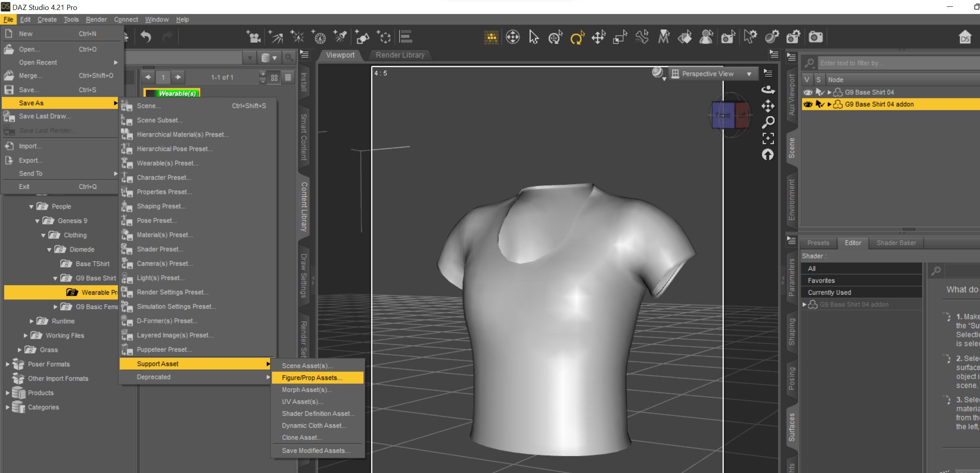Image resolution: width=980 pixels, height=473 pixels.
Task: Collapse the Genesis 9 folder tree
Action: pyautogui.click(x=37, y=221)
